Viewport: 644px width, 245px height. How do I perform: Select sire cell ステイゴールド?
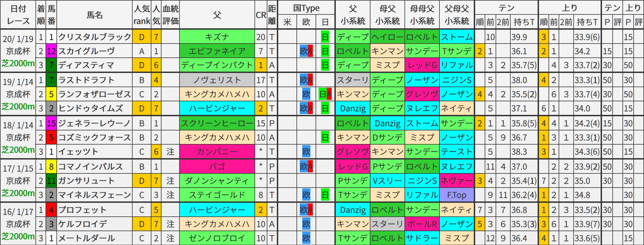[217, 195]
